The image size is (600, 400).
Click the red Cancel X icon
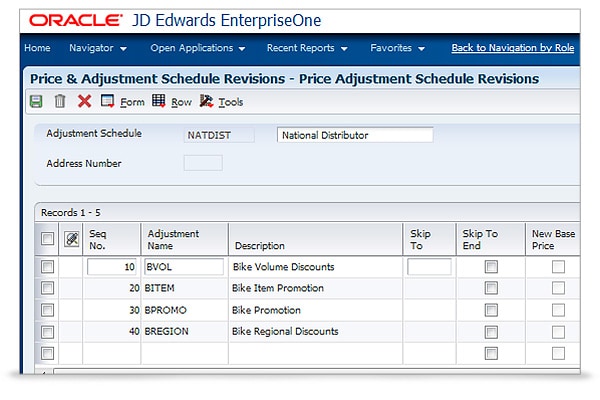click(x=84, y=101)
